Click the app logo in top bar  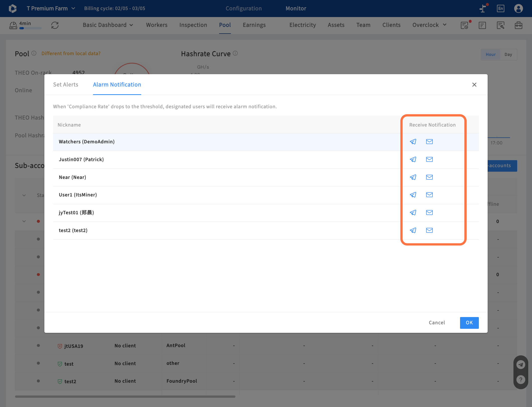coord(13,9)
